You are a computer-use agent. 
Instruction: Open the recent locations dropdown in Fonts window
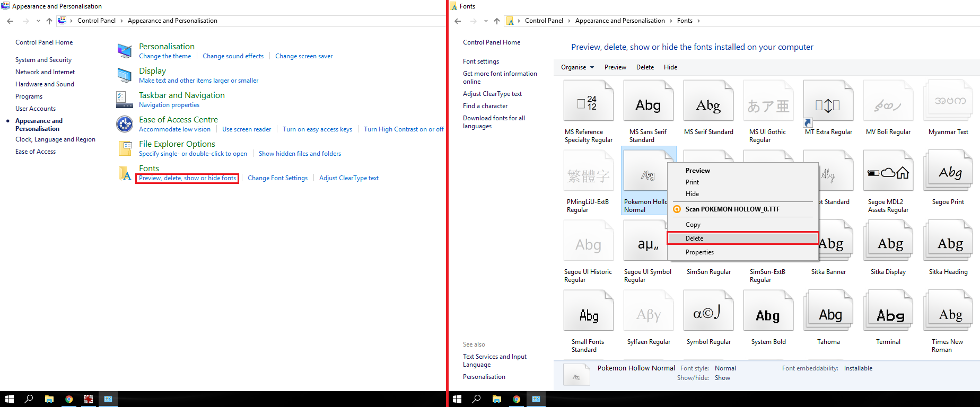tap(486, 21)
